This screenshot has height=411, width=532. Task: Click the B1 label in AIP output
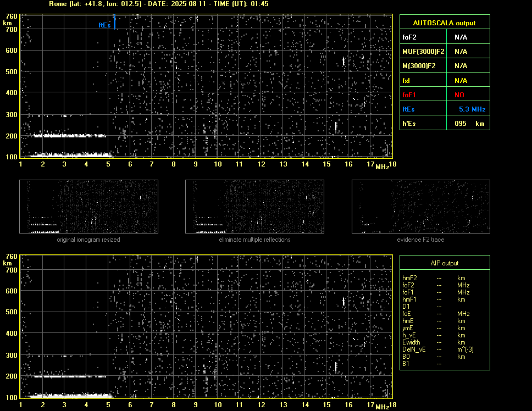[406, 364]
